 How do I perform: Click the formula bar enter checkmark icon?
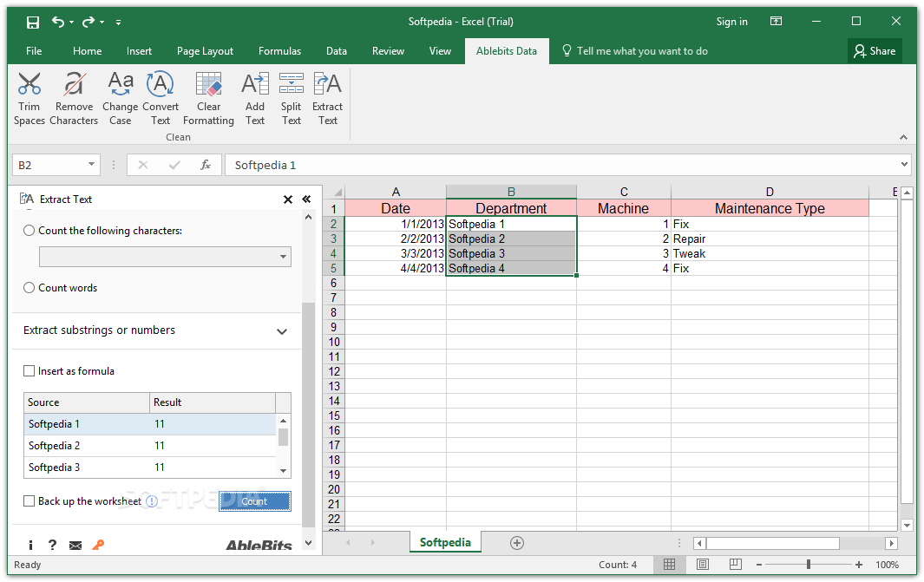pos(174,165)
